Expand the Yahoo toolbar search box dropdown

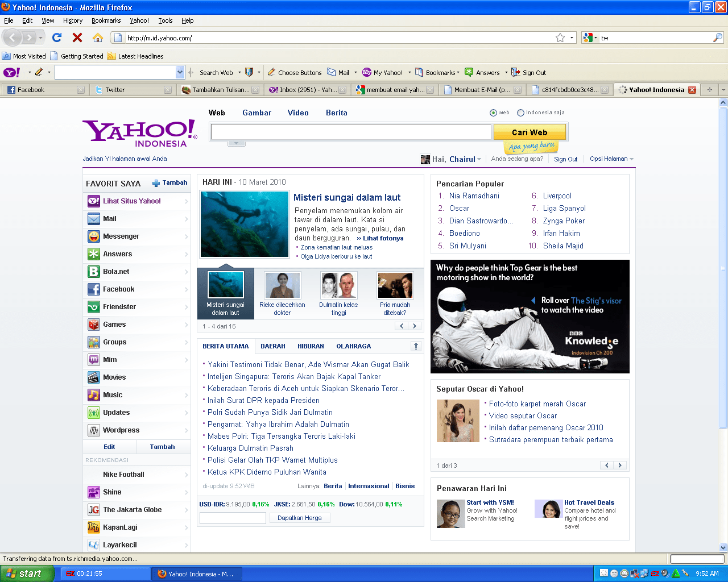[x=180, y=72]
